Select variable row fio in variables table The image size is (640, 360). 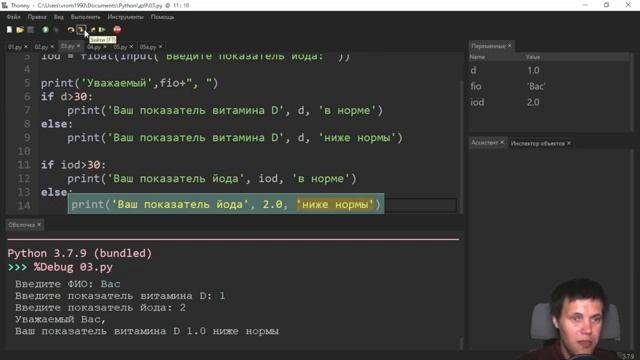(x=549, y=86)
